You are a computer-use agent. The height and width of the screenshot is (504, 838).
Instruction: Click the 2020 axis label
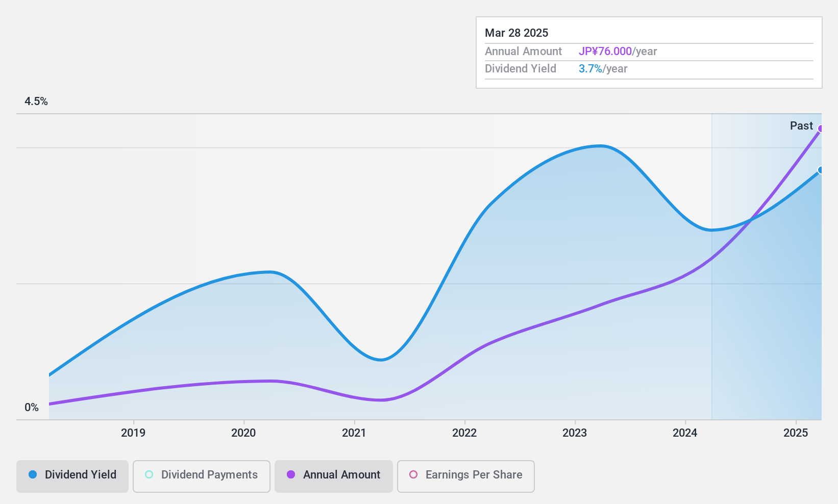pyautogui.click(x=243, y=433)
